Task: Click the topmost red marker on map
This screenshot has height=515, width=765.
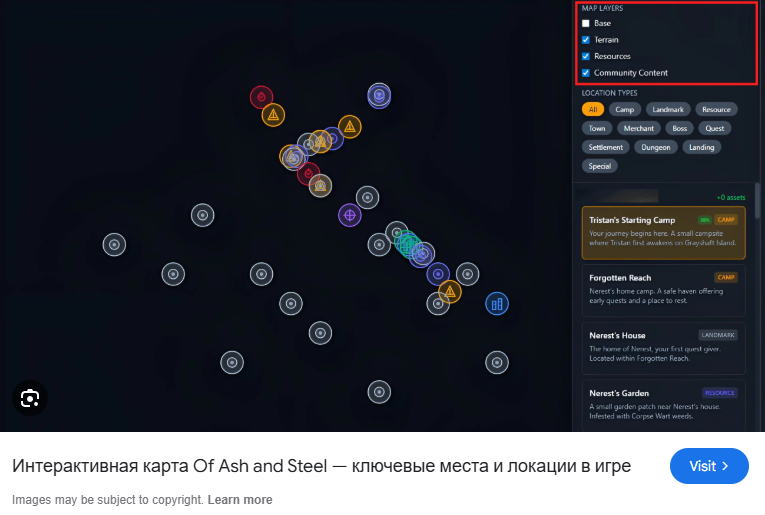Action: pos(262,97)
